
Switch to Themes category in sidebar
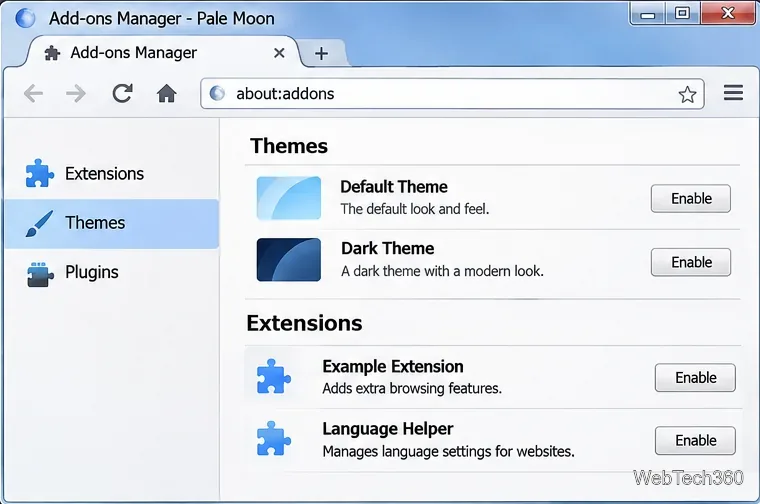[111, 223]
